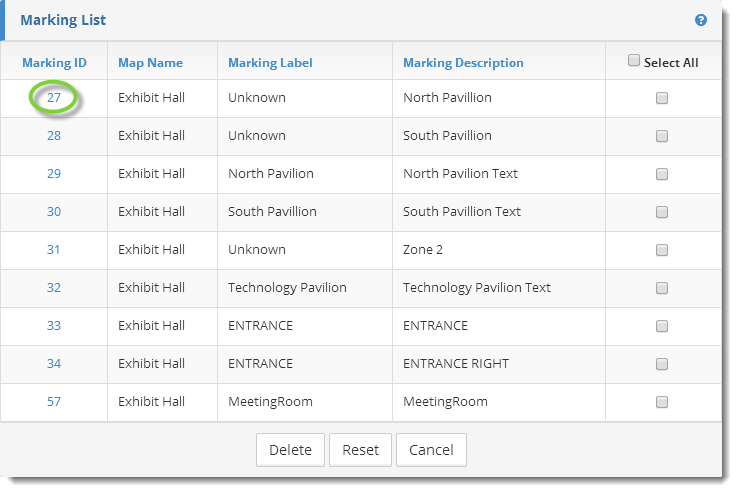The width and height of the screenshot is (737, 492).
Task: Click the help question mark icon
Action: point(701,20)
